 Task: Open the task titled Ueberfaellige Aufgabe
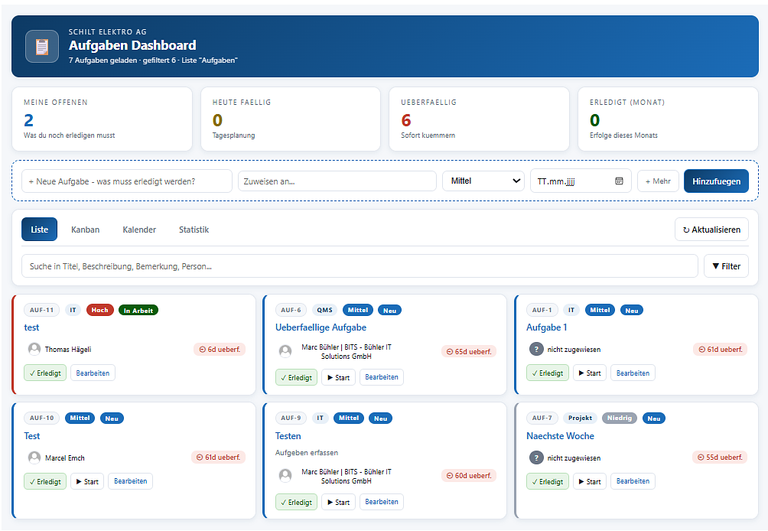coord(321,327)
